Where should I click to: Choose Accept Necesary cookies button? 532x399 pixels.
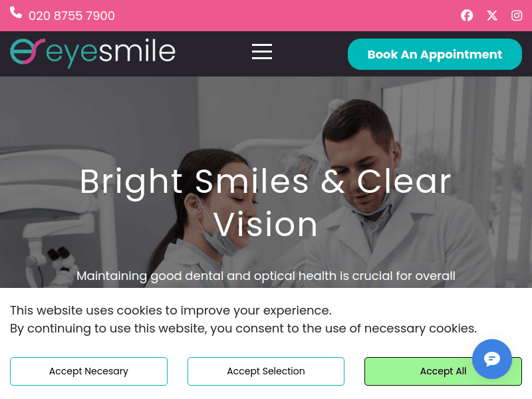88,371
